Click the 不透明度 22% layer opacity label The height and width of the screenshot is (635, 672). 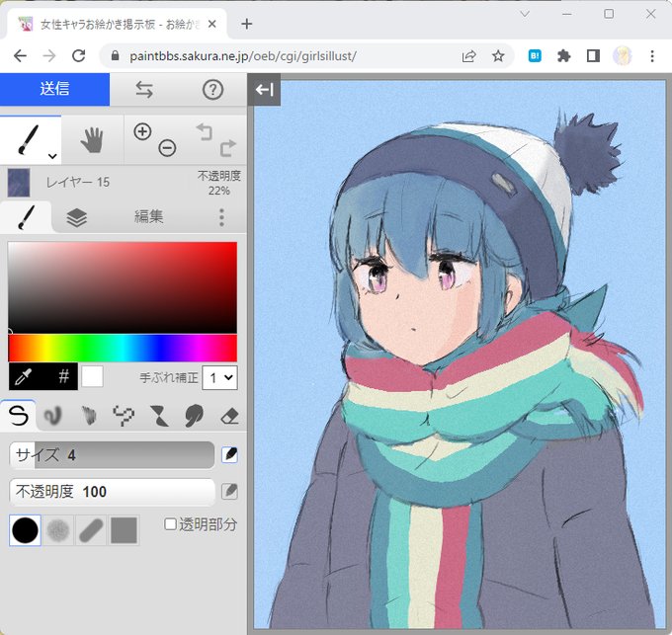tap(219, 183)
